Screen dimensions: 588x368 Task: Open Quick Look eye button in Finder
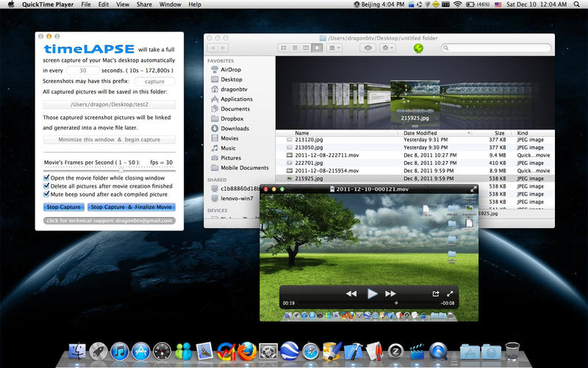368,48
